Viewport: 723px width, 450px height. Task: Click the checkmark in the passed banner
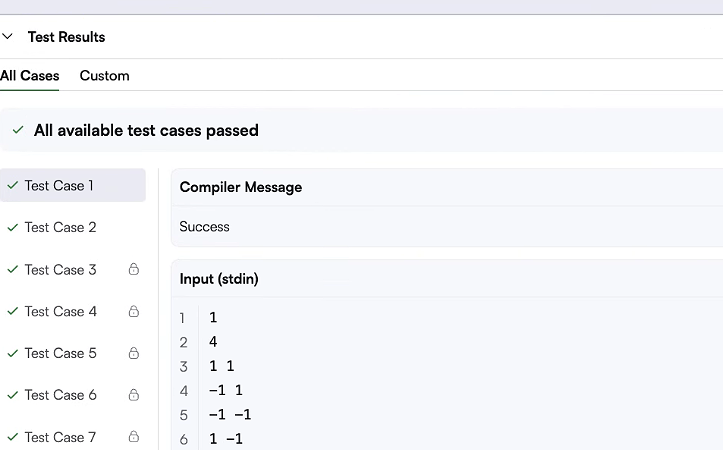pos(18,130)
